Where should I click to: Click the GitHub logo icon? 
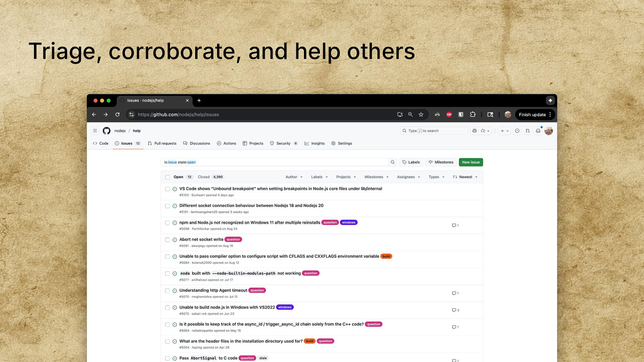click(107, 131)
